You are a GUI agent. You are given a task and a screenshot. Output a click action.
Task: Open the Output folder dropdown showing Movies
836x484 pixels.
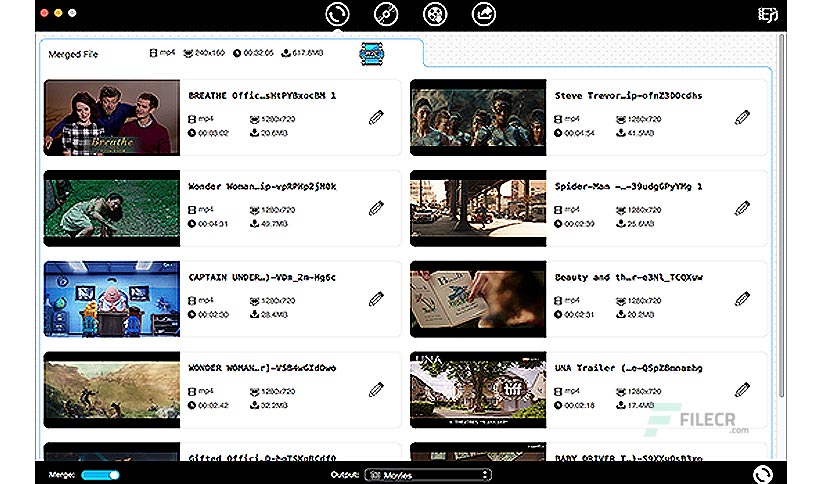(428, 474)
